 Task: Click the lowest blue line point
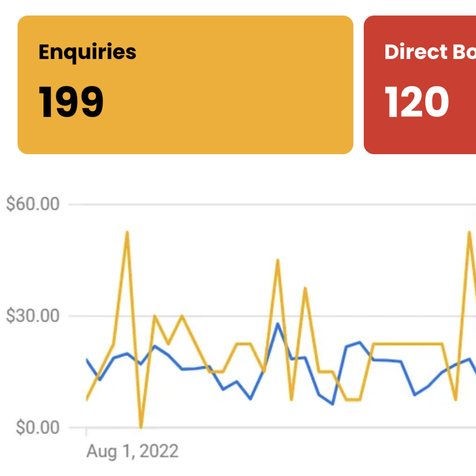coord(333,404)
